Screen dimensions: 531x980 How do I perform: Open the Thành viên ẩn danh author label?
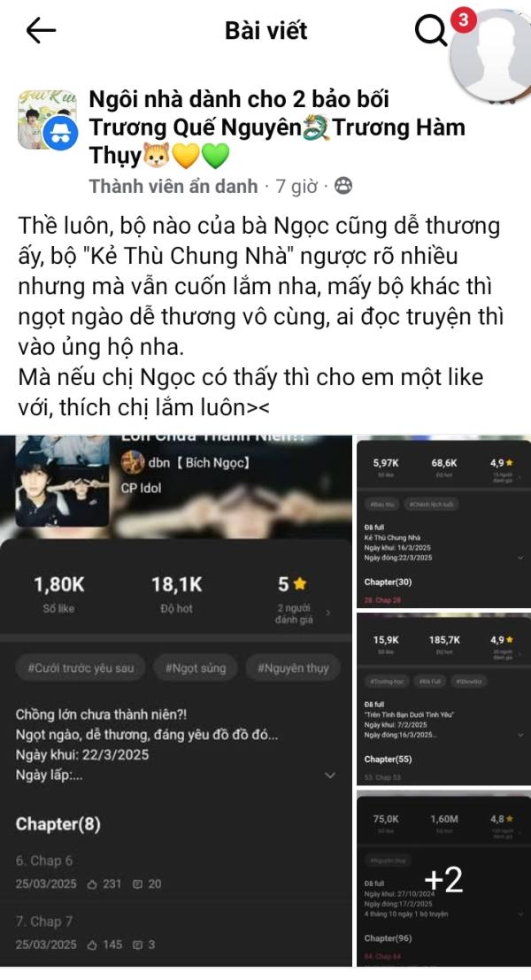(173, 186)
